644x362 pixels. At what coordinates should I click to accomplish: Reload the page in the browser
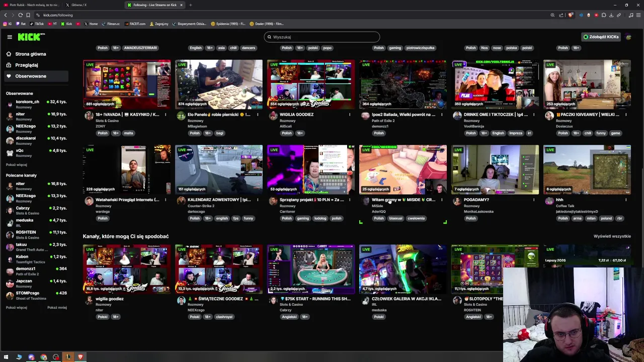point(20,15)
